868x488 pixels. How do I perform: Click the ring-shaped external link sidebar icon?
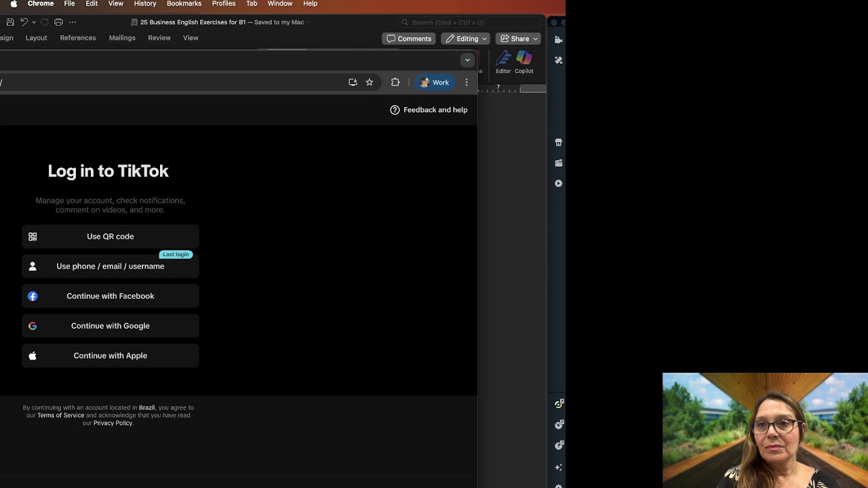coord(558,404)
